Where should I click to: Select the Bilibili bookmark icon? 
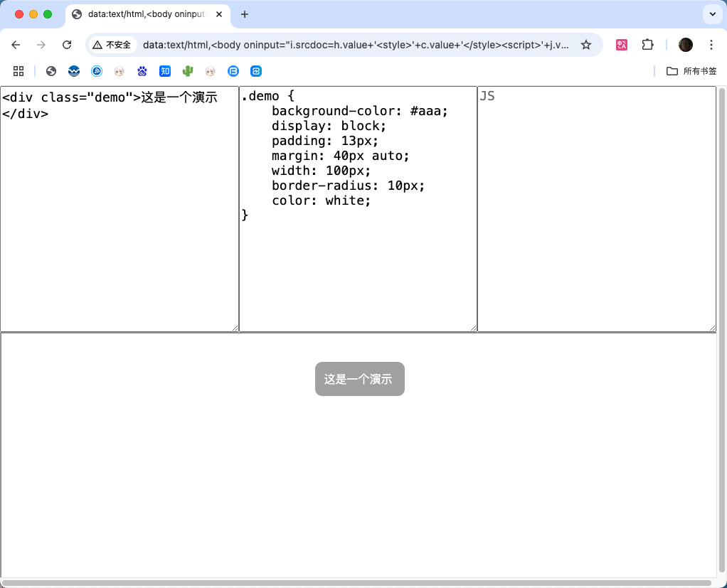233,71
